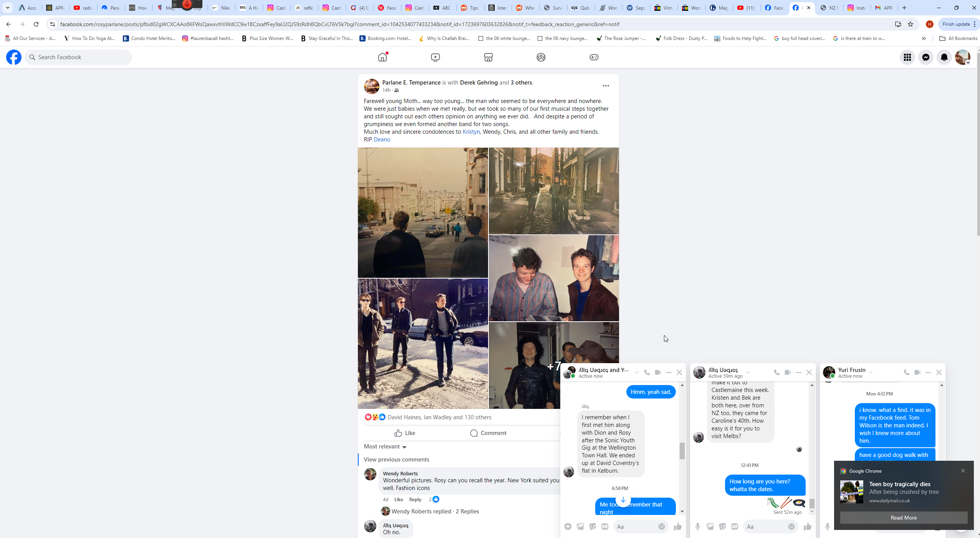Record voice clip in middle chat window

pyautogui.click(x=698, y=526)
